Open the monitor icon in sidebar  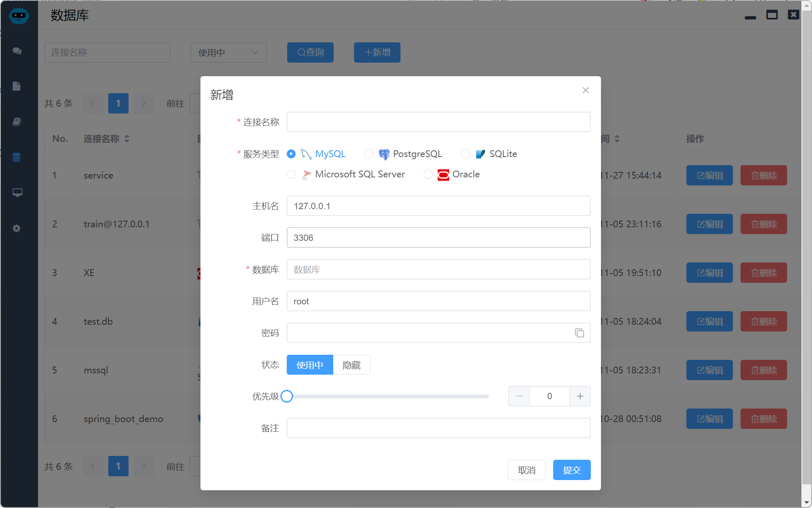[x=17, y=193]
